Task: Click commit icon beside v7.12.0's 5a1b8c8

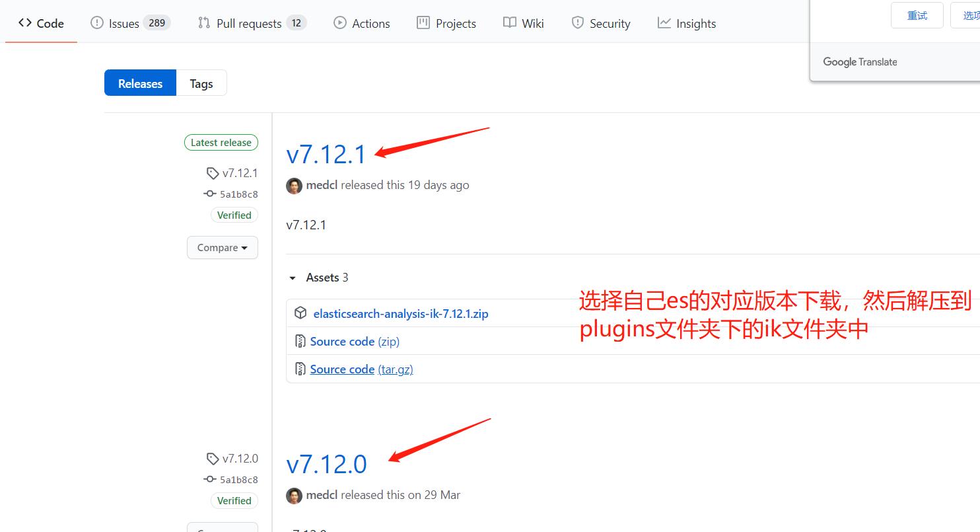Action: [x=210, y=479]
